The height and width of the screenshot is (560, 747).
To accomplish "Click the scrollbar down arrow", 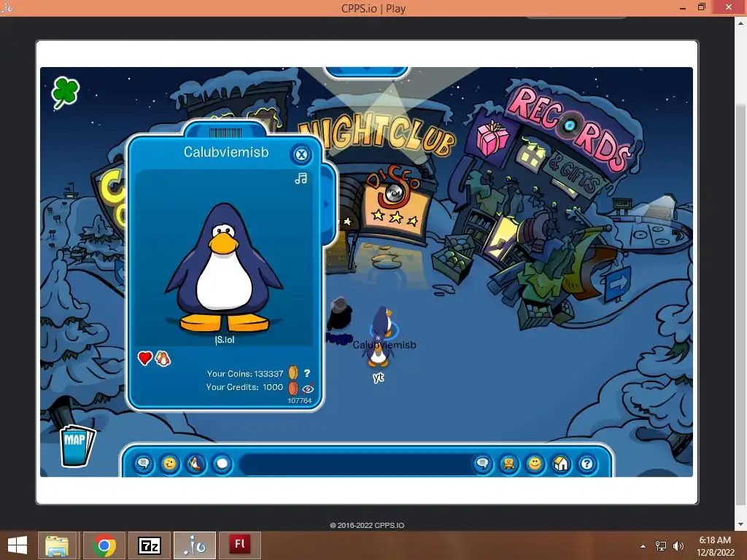I will click(x=741, y=524).
